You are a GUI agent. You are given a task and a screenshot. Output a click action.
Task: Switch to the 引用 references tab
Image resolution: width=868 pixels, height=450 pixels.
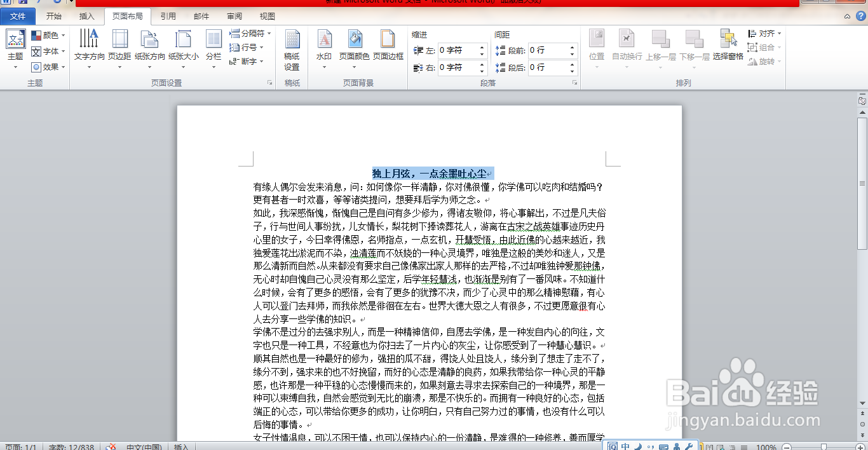click(x=168, y=17)
